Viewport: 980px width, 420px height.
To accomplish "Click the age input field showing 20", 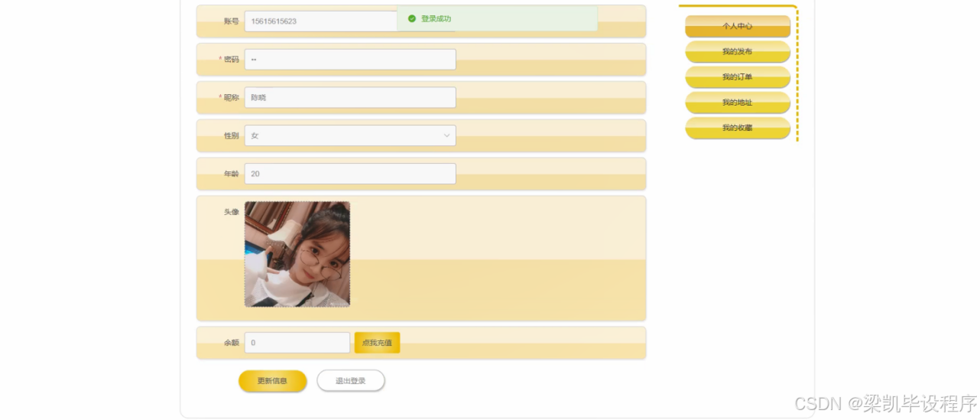I will 350,174.
